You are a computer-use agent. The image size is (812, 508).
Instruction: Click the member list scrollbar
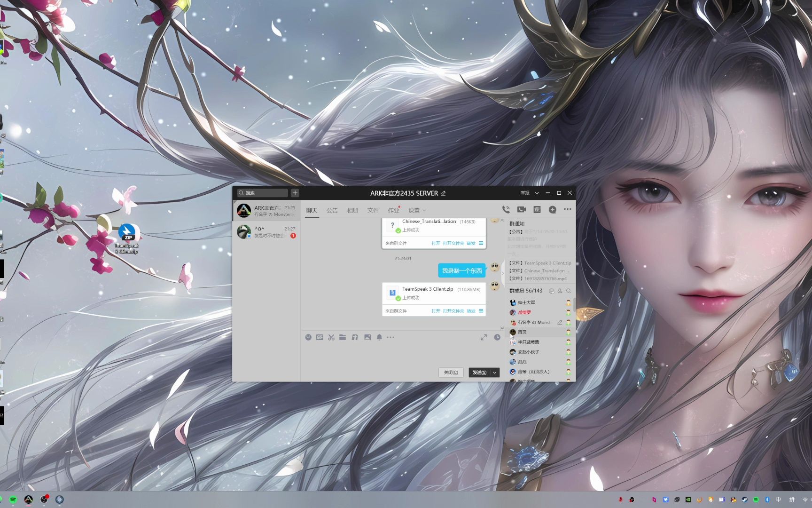[x=574, y=306]
